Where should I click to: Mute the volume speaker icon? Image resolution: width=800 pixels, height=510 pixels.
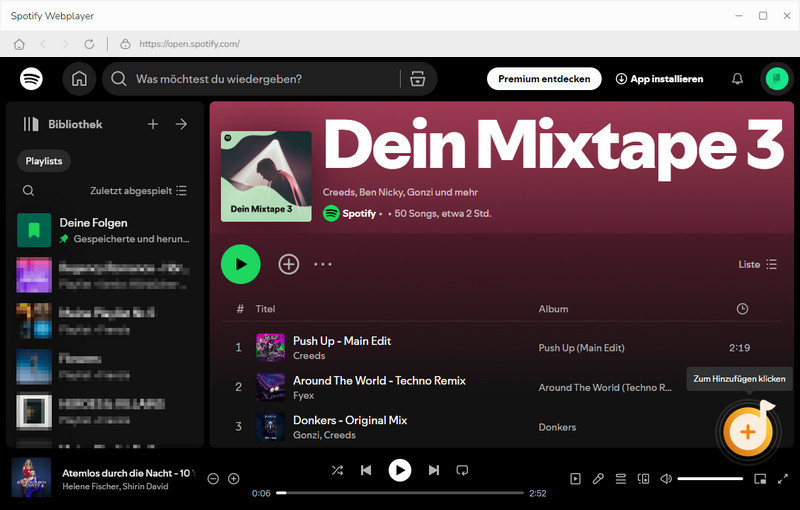[666, 478]
